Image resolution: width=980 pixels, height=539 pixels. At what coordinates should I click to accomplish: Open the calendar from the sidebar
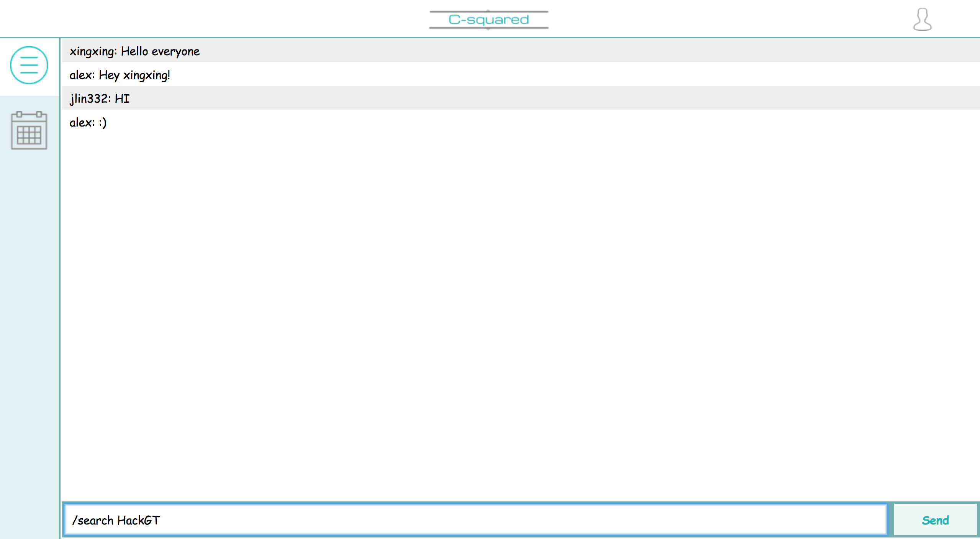click(29, 130)
